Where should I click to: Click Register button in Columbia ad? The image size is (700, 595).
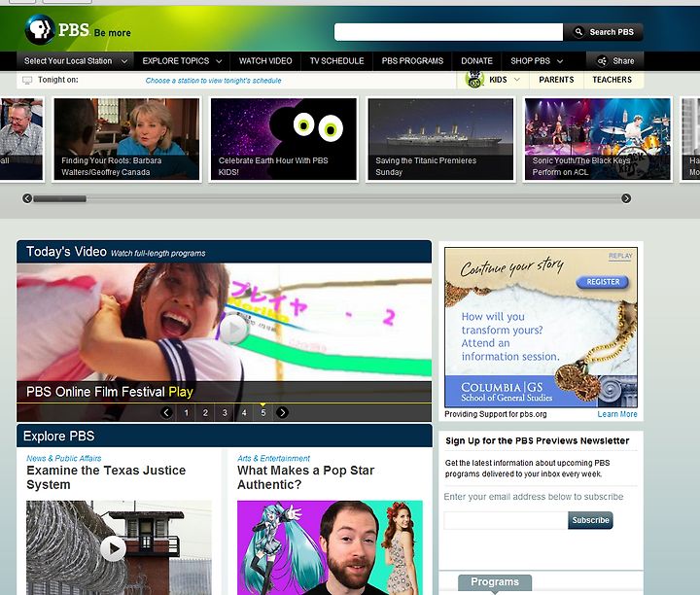pyautogui.click(x=603, y=282)
